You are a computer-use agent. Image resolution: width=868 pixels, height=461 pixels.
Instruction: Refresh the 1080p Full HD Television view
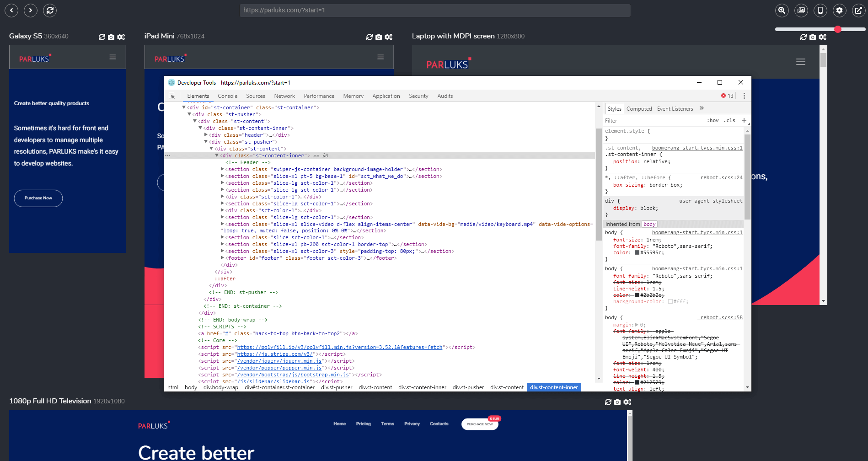tap(608, 402)
